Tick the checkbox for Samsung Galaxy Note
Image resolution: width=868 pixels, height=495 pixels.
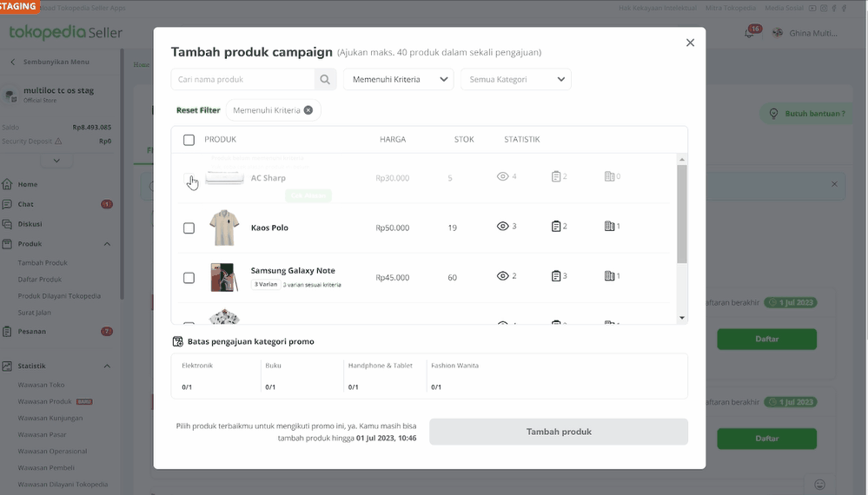tap(189, 278)
